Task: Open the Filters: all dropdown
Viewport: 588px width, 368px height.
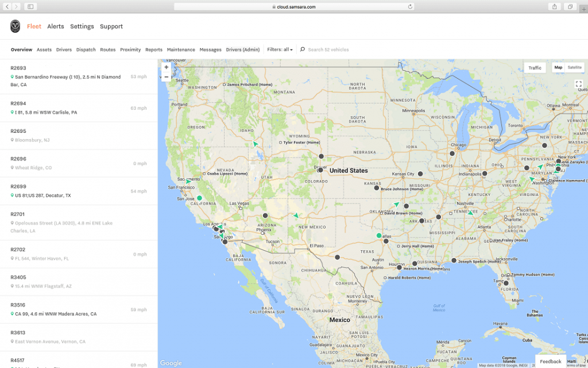Action: coord(280,49)
